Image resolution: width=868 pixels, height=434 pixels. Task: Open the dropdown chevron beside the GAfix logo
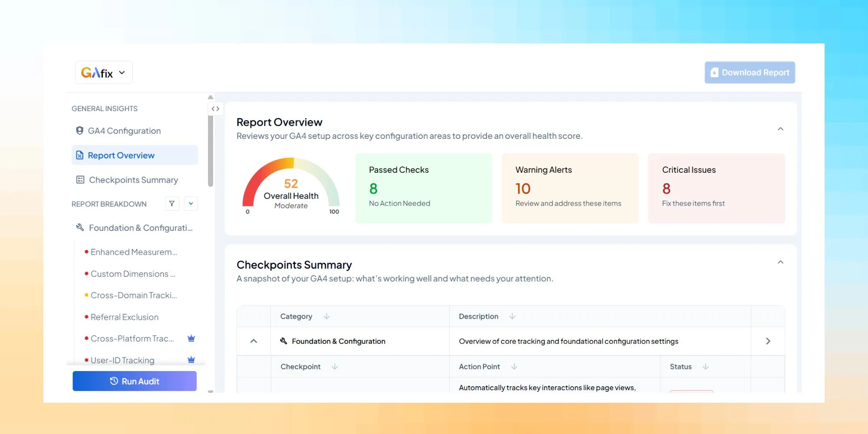[122, 72]
